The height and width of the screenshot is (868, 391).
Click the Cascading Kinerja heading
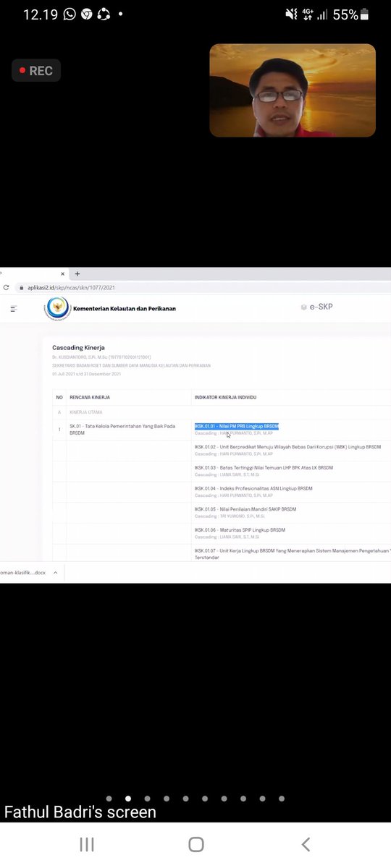pos(78,348)
